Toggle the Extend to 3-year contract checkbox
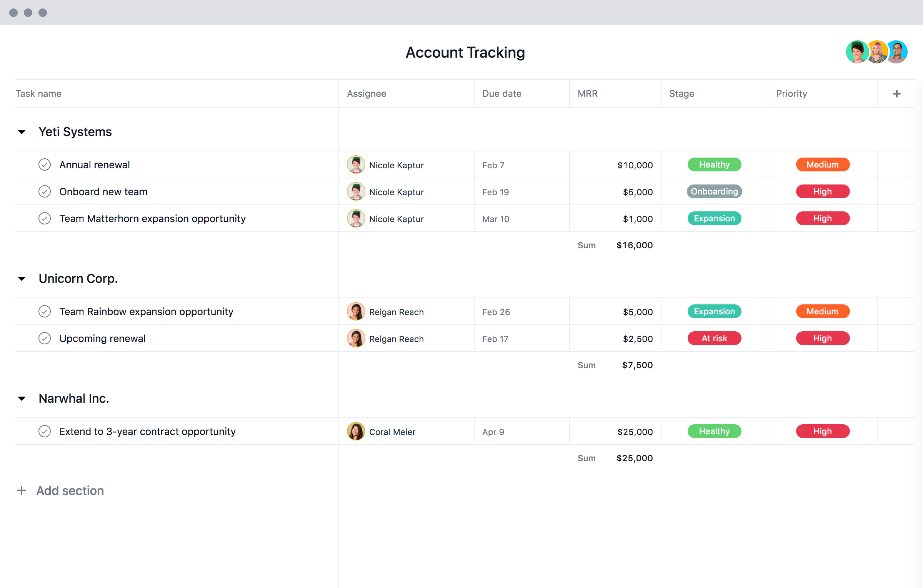 [x=44, y=431]
